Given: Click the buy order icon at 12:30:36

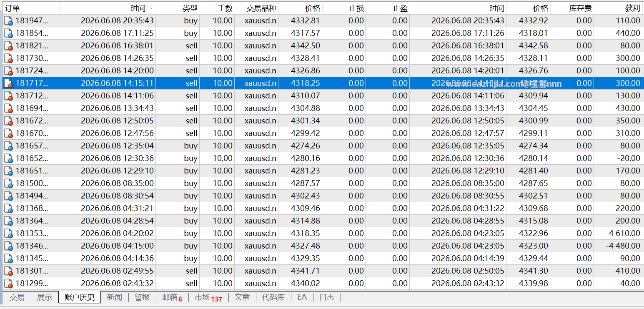Looking at the screenshot, I should 8,158.
